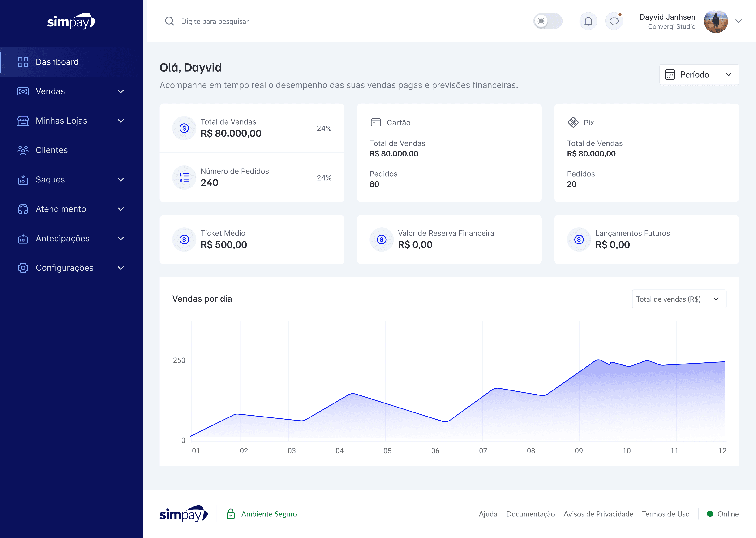Viewport: 756px width, 538px height.
Task: Click the R$ 80.000,00 total sales value
Action: click(231, 133)
